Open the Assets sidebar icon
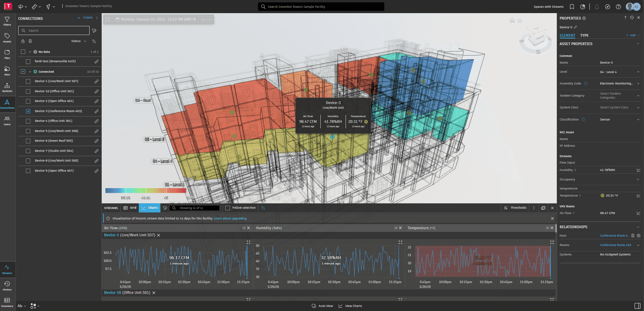The image size is (644, 311). 7,37
